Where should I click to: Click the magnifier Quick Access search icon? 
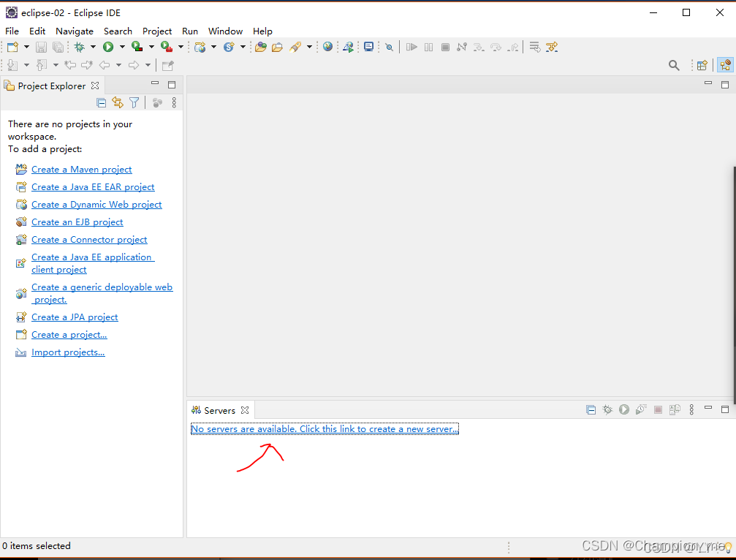[674, 65]
